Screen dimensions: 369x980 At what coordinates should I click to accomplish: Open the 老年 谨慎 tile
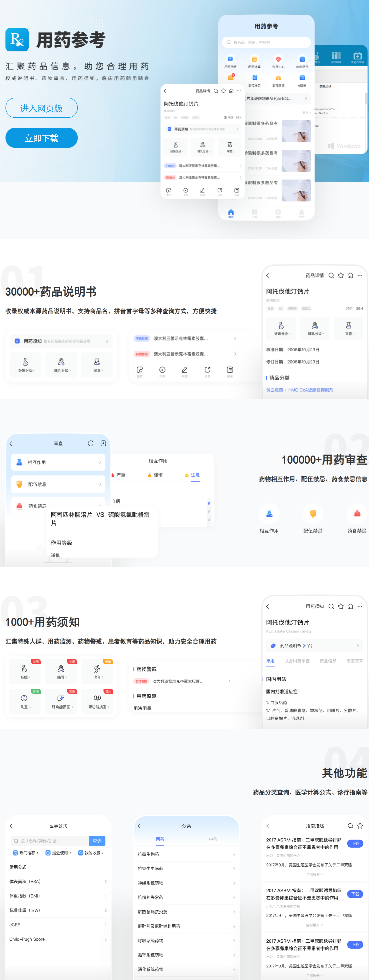97,672
